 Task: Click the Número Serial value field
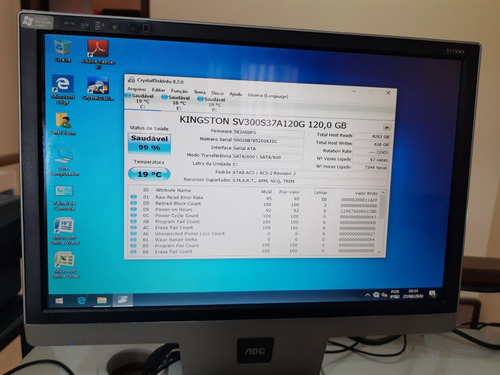click(x=269, y=141)
